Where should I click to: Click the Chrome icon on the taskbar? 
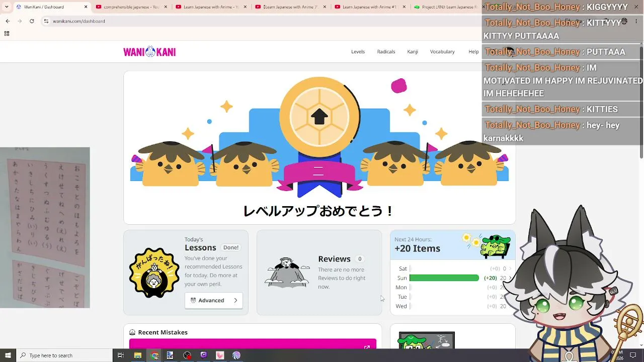coord(154,355)
